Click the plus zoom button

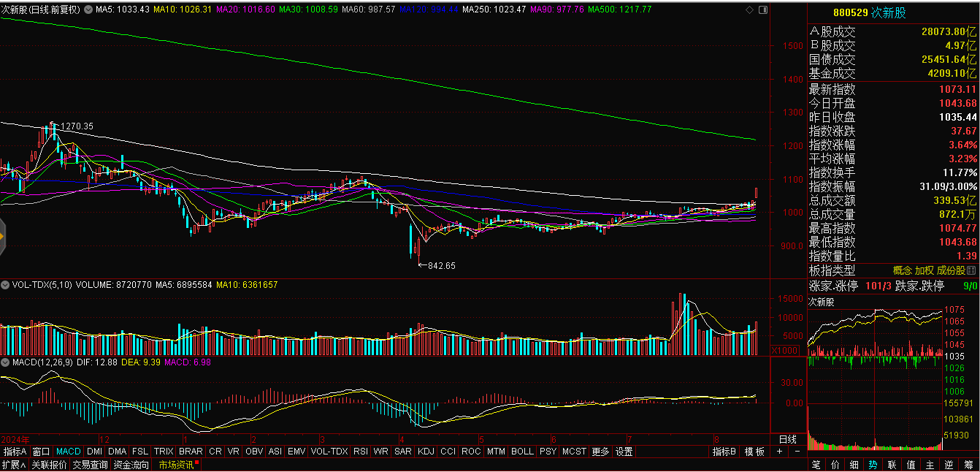click(780, 452)
